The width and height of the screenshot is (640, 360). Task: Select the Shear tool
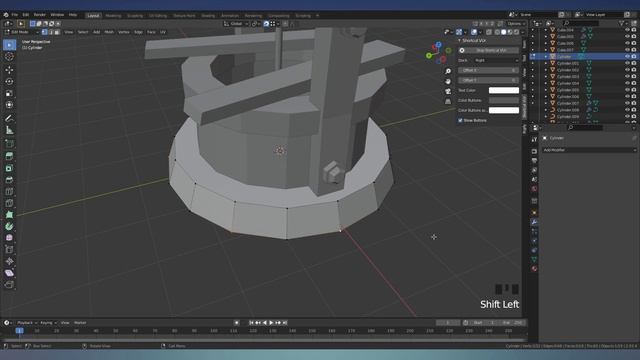coord(9,273)
